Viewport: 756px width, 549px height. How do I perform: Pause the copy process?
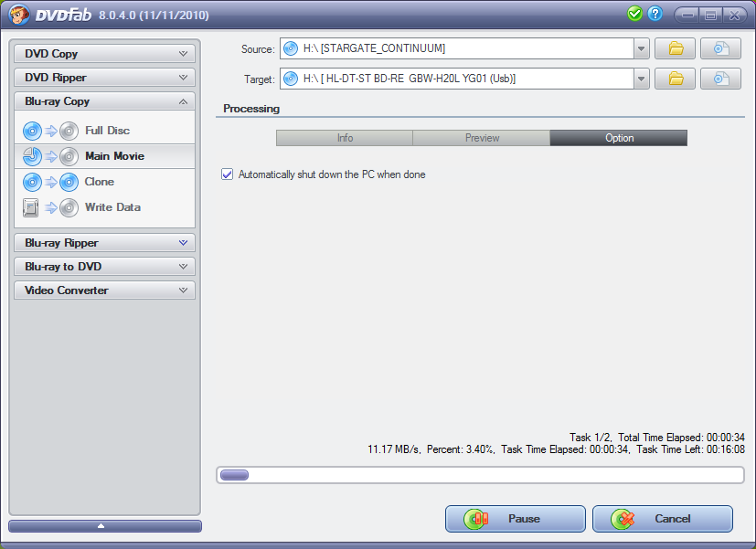(515, 519)
